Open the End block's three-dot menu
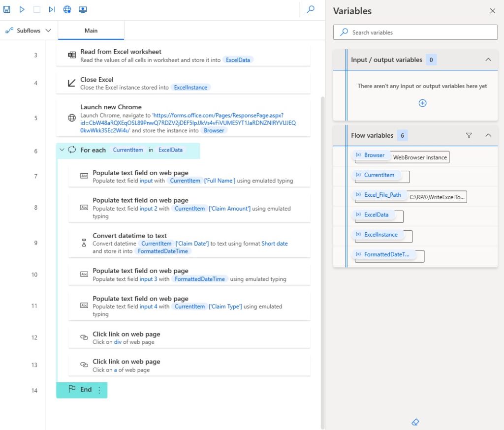504x430 pixels. pos(99,389)
